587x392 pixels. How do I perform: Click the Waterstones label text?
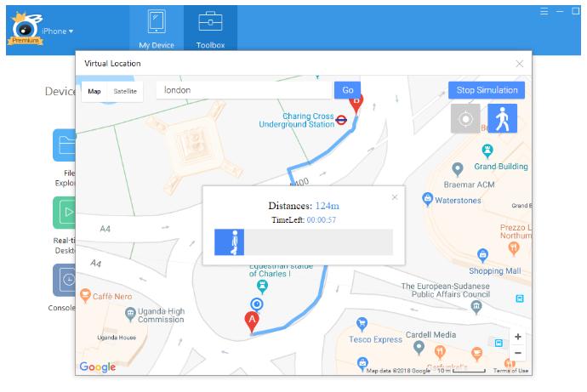[458, 201]
